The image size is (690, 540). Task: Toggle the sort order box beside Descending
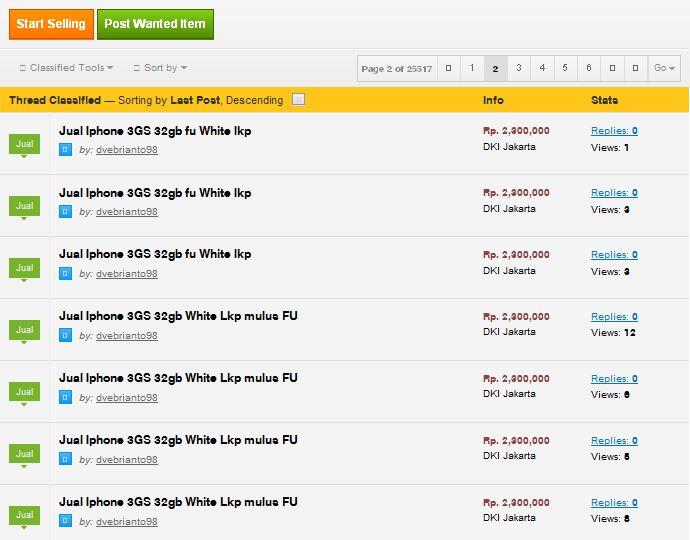coord(298,100)
